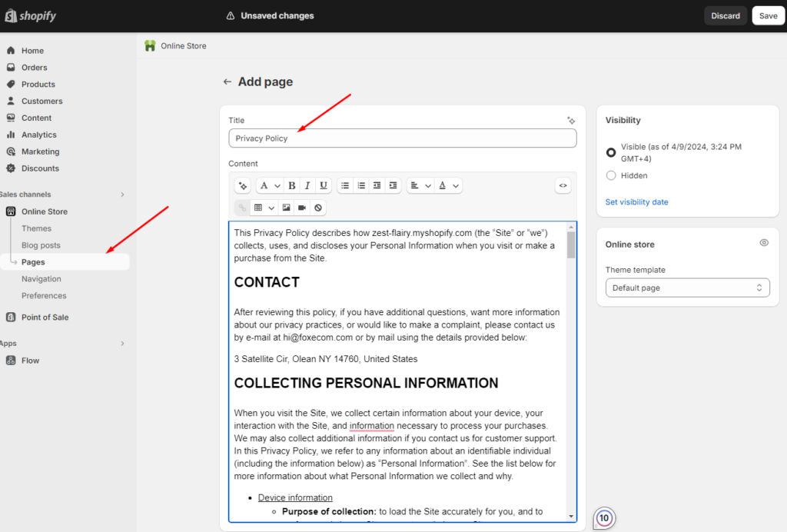This screenshot has width=787, height=532.
Task: Open the Theme template dropdown
Action: [x=687, y=288]
